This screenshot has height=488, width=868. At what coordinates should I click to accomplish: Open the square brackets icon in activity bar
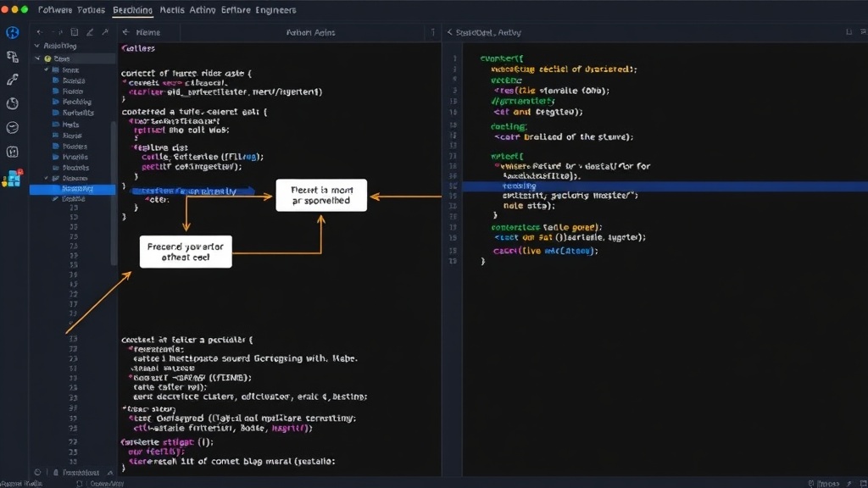click(12, 152)
